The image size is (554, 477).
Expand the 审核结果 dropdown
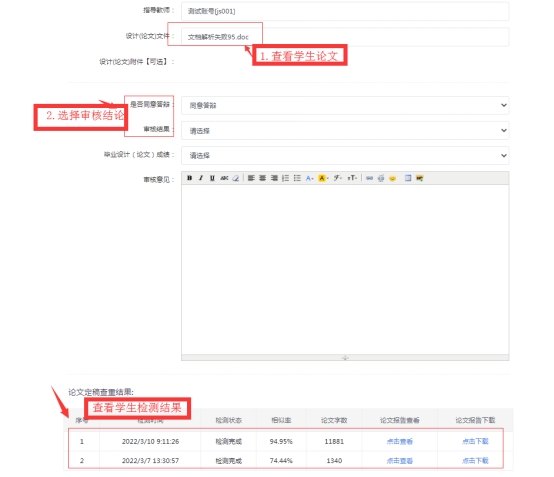click(x=345, y=130)
